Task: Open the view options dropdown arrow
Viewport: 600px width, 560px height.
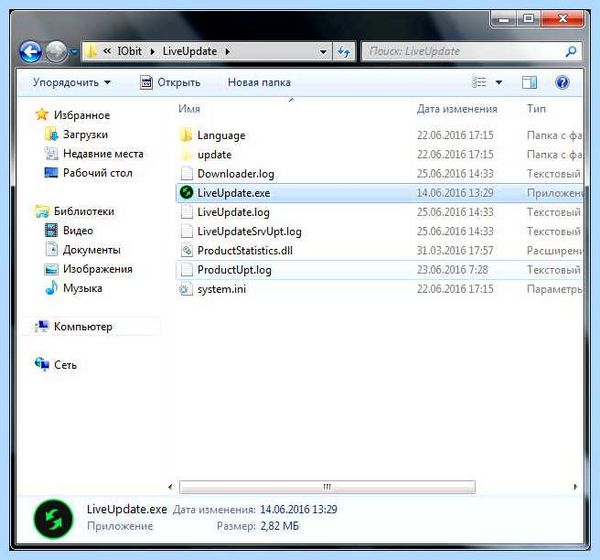Action: click(x=499, y=82)
